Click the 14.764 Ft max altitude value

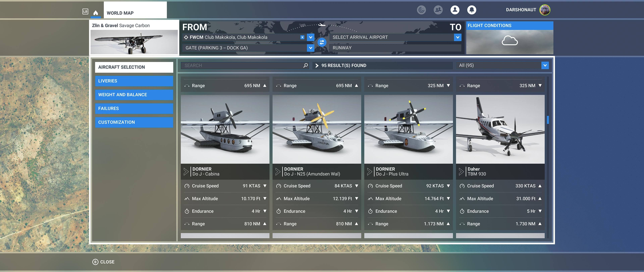tap(434, 198)
